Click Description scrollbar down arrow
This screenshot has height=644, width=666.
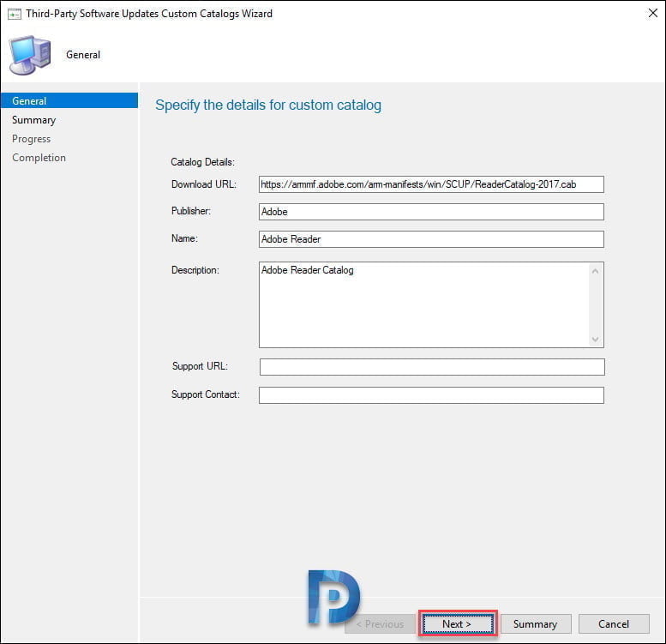(x=596, y=339)
